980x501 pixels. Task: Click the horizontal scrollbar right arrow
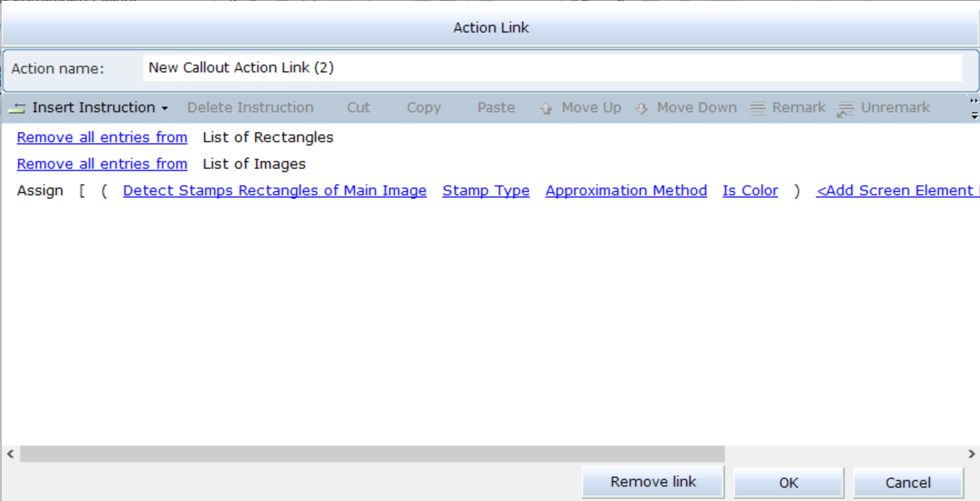(971, 454)
